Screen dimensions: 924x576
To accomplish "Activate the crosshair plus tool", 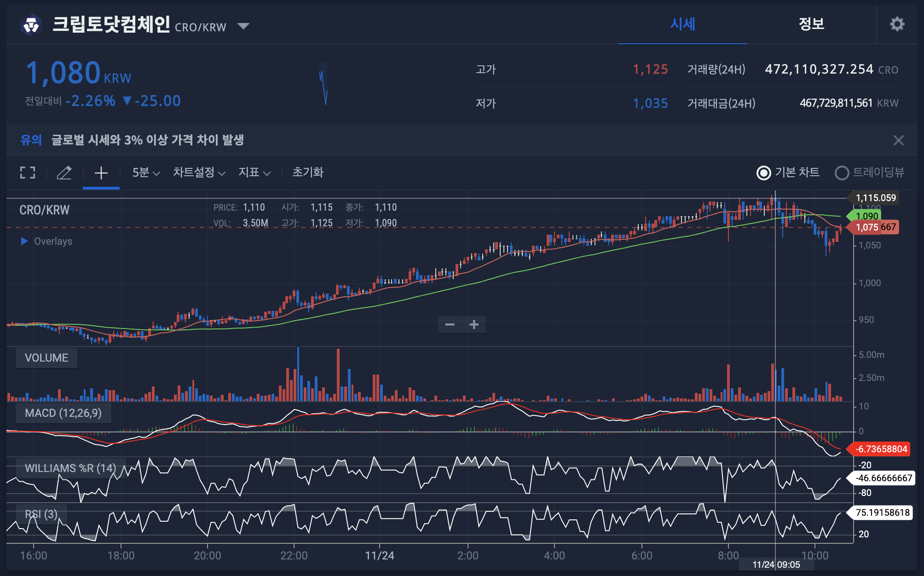I will tap(101, 173).
